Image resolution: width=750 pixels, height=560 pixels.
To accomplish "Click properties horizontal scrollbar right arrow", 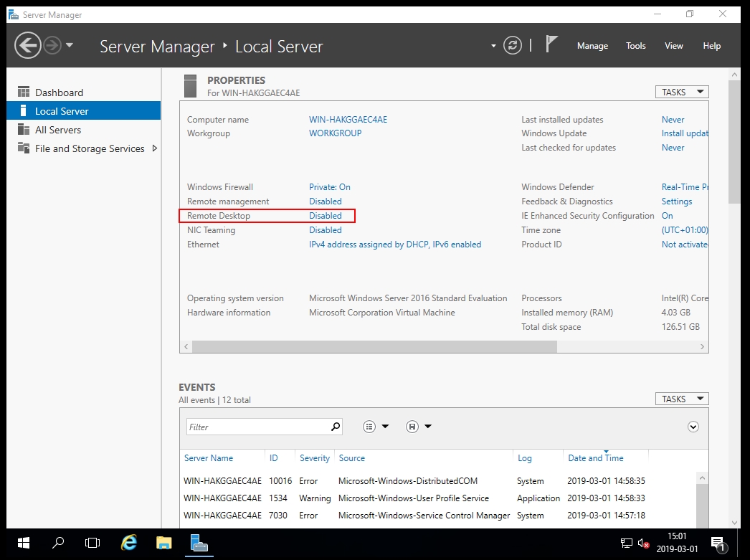I will pyautogui.click(x=702, y=347).
